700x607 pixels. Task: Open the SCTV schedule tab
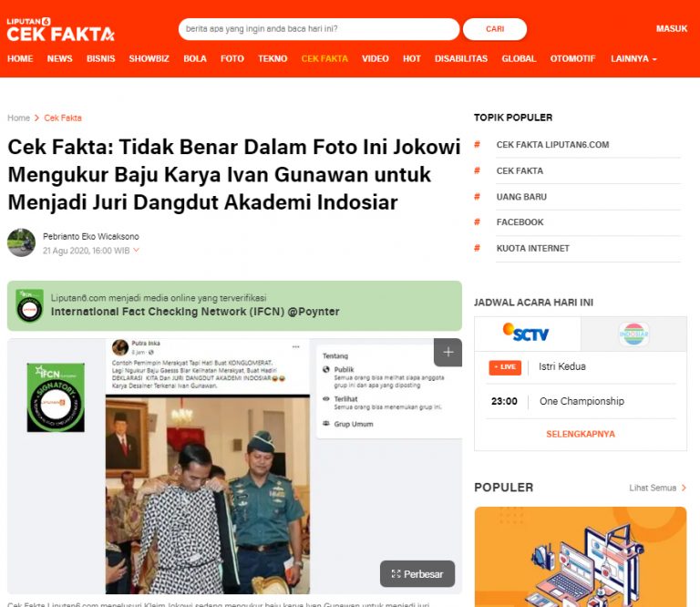[x=527, y=334]
